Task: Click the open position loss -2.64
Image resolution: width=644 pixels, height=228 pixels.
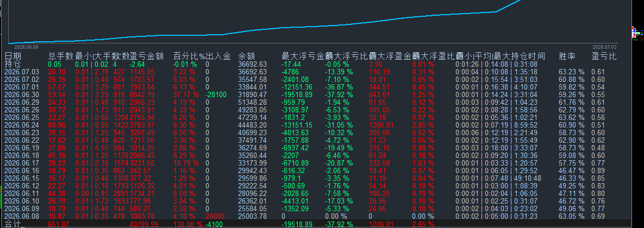Action: pyautogui.click(x=137, y=64)
